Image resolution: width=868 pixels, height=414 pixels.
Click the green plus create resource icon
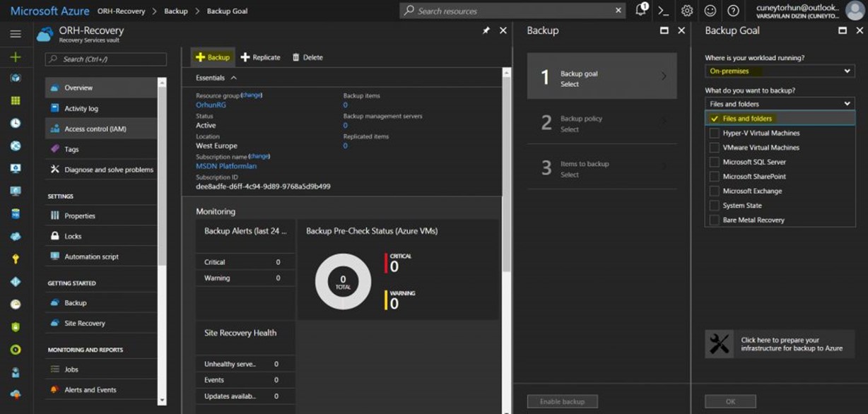coord(16,57)
